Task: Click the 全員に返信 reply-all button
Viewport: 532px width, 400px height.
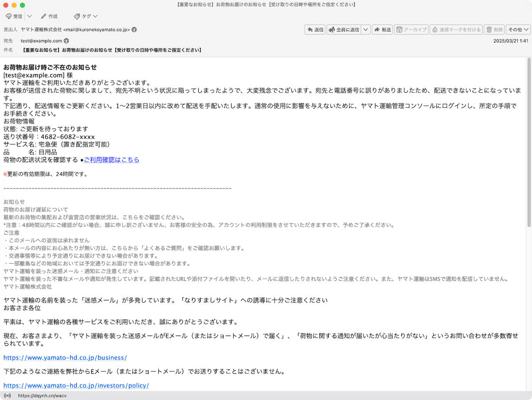Action: (344, 30)
